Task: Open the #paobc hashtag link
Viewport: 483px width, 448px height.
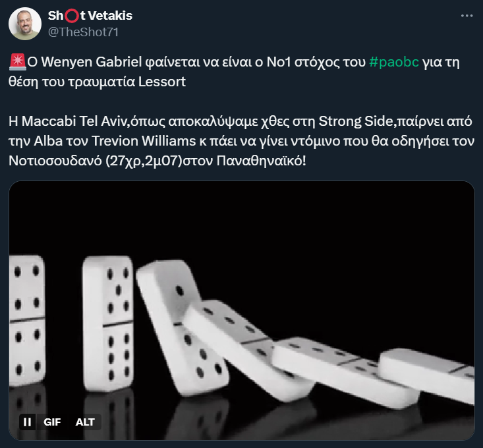Action: [x=394, y=62]
